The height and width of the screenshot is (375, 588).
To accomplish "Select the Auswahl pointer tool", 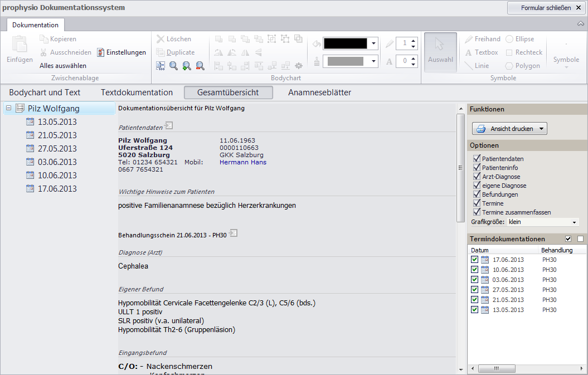I will coord(440,52).
